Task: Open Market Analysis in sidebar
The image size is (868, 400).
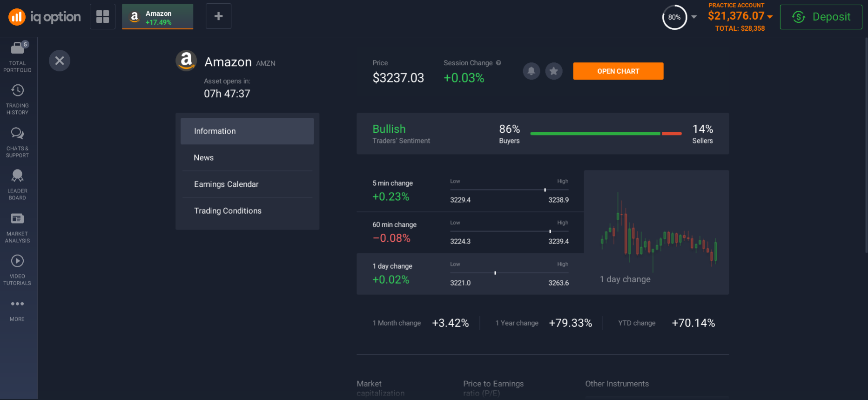Action: 17,227
